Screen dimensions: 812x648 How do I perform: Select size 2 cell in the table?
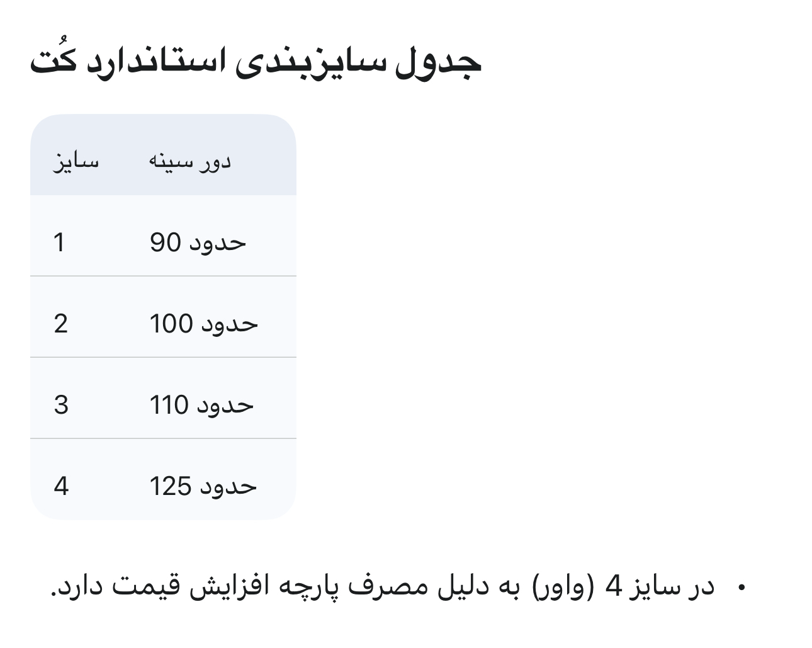point(60,324)
